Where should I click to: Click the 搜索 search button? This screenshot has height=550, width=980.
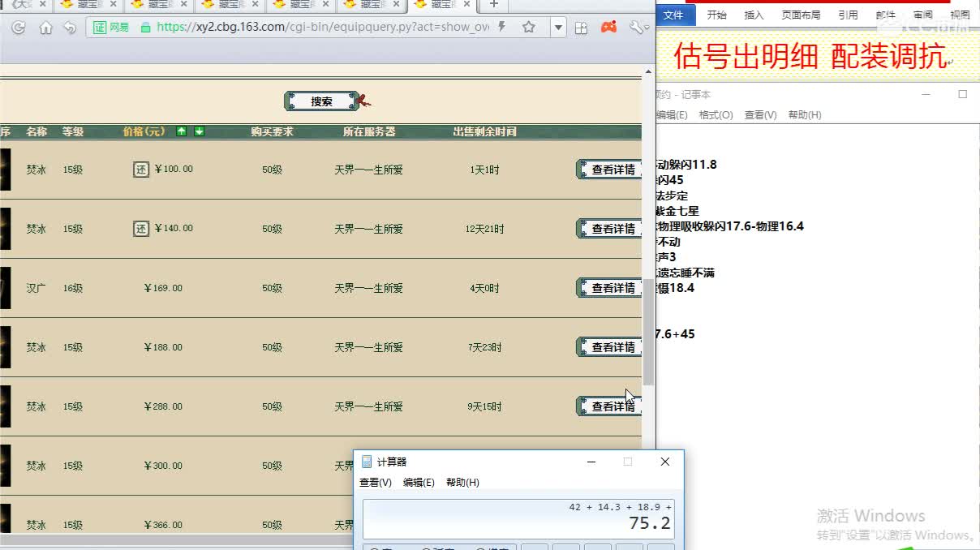pos(322,101)
